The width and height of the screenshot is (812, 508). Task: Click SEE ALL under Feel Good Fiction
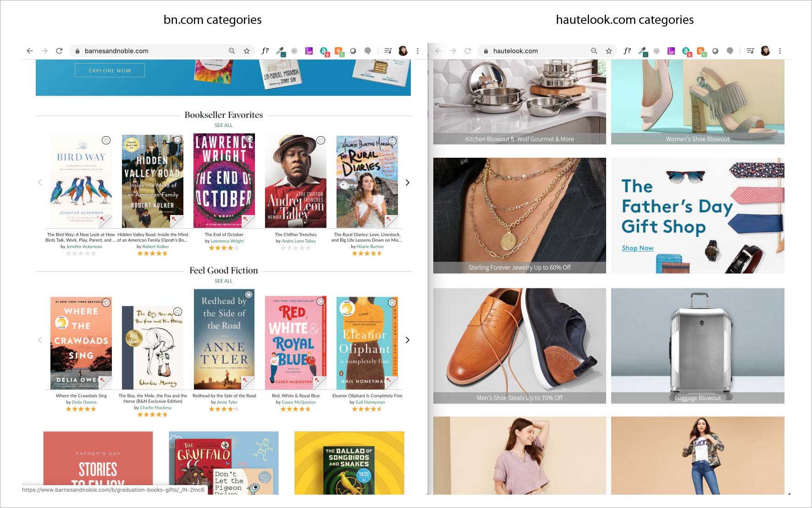click(x=224, y=281)
